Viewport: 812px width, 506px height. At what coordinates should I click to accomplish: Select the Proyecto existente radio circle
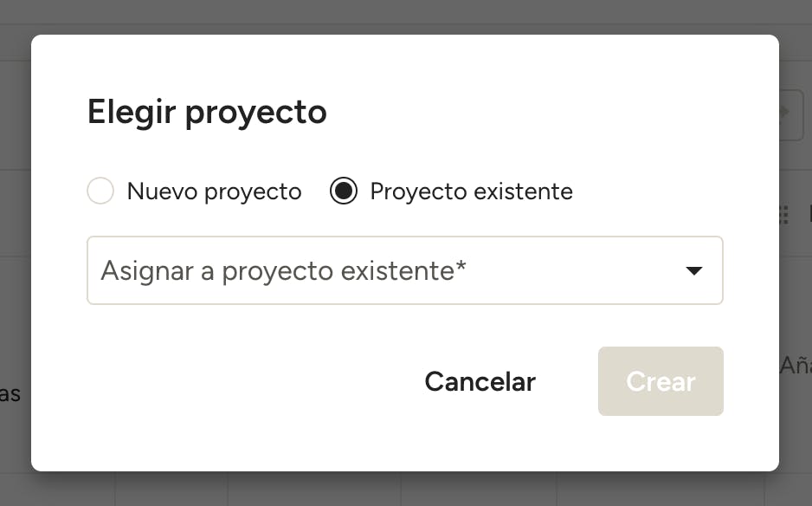pos(344,191)
